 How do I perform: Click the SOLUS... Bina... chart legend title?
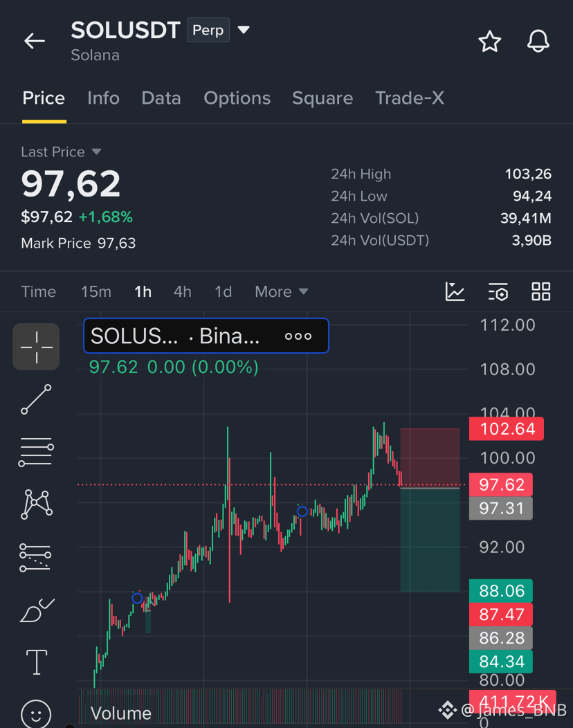tap(175, 336)
